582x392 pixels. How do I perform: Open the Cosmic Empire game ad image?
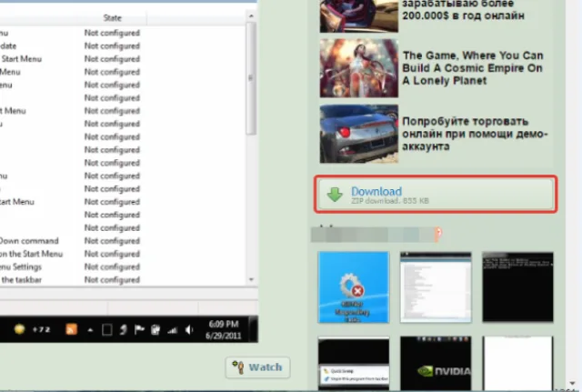pyautogui.click(x=359, y=68)
